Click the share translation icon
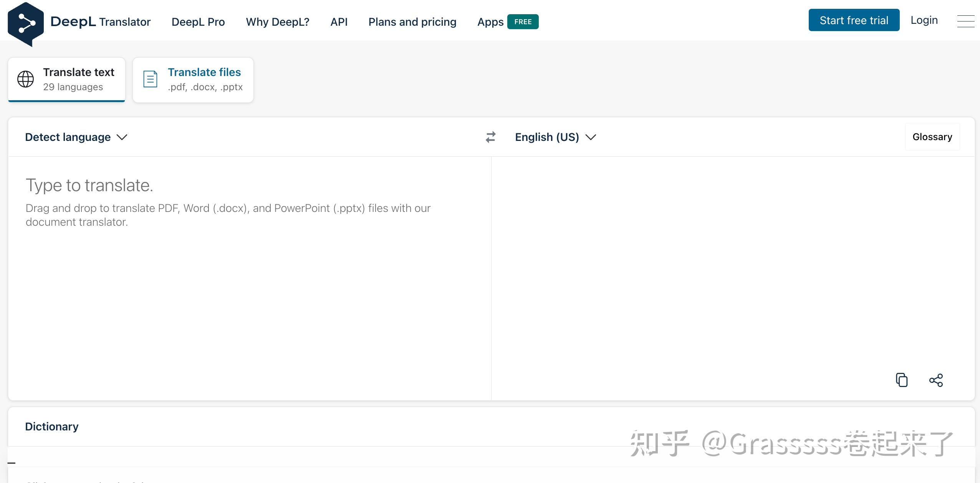 936,380
